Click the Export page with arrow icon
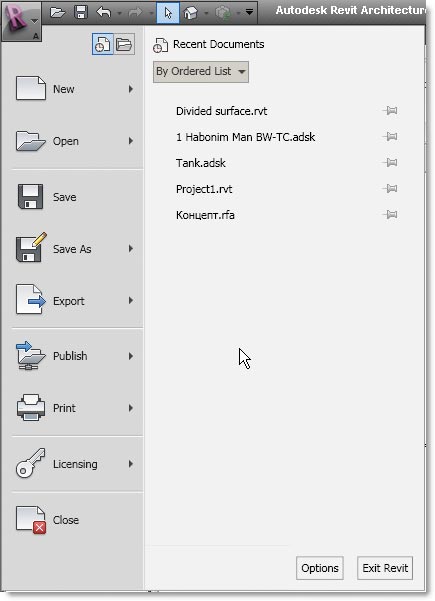 point(31,300)
